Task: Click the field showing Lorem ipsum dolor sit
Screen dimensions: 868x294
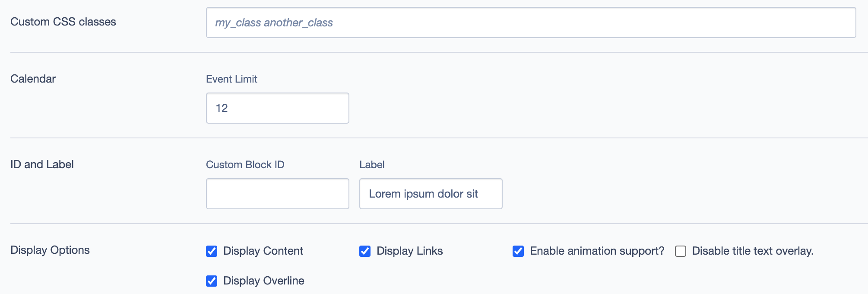Action: point(430,194)
